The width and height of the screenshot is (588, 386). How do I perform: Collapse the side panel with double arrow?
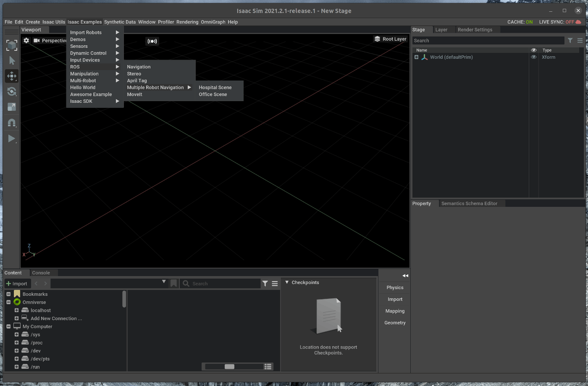pyautogui.click(x=405, y=276)
